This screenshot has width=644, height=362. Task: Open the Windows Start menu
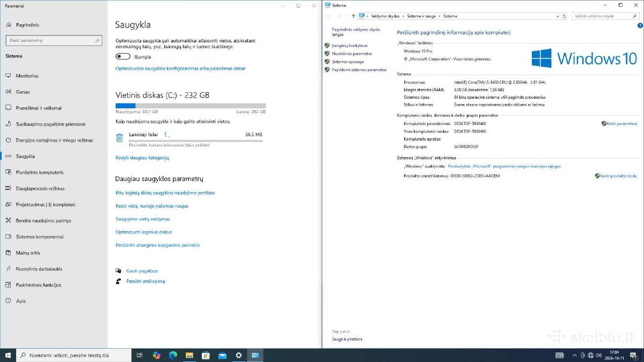pos(8,355)
